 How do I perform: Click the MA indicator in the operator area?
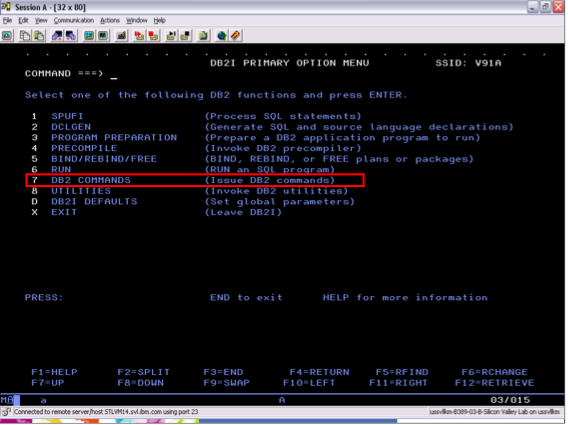(7, 400)
